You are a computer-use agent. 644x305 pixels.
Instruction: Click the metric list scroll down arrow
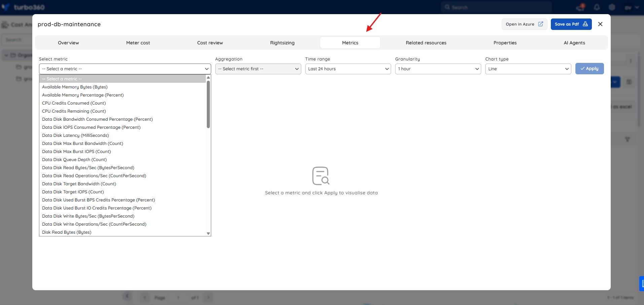tap(208, 233)
